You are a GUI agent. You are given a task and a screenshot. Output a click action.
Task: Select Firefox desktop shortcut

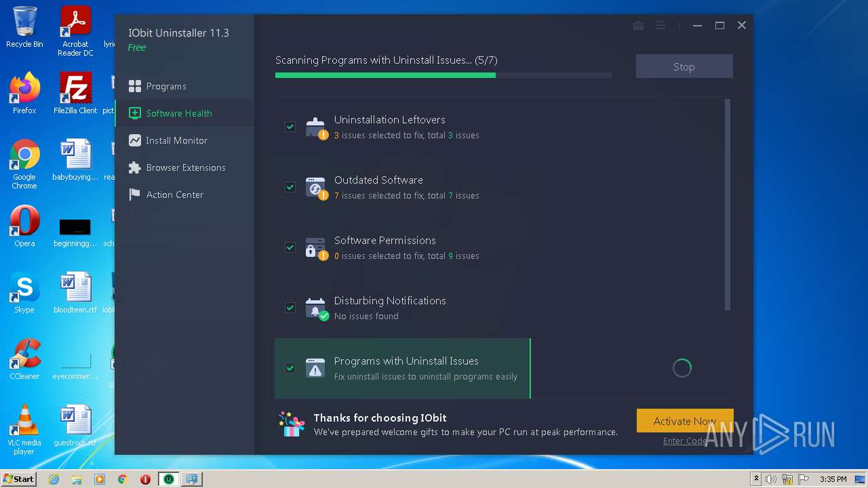tap(24, 94)
